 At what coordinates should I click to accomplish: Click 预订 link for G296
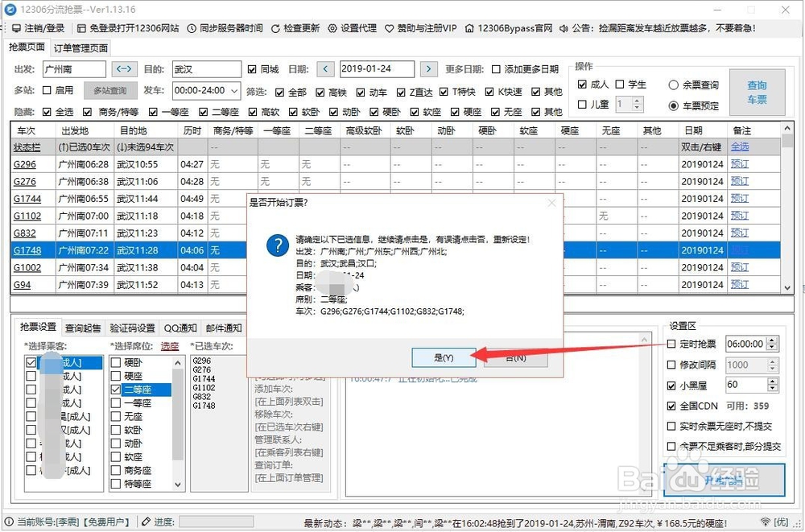pyautogui.click(x=740, y=164)
